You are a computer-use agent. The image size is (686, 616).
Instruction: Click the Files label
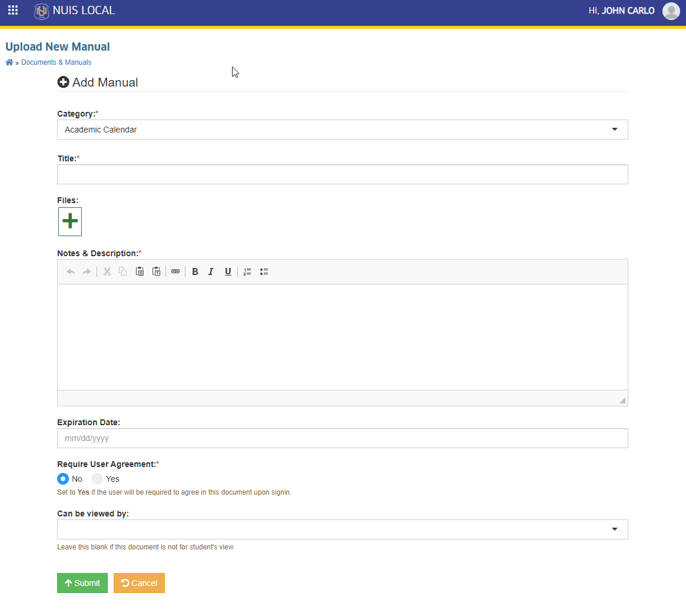(x=68, y=200)
